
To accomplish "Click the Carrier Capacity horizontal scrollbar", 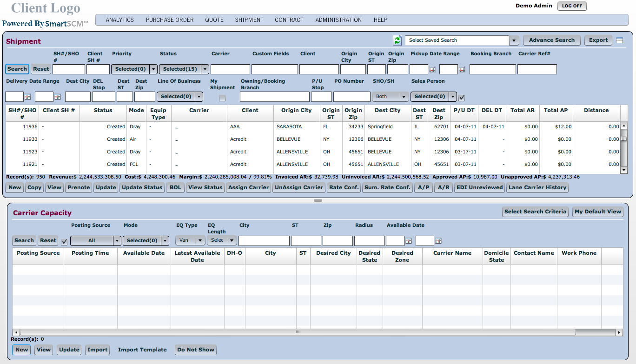I will point(298,332).
